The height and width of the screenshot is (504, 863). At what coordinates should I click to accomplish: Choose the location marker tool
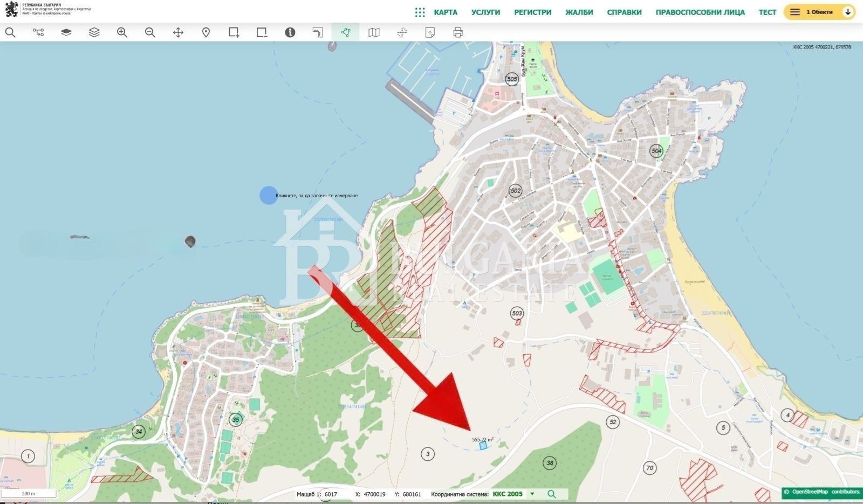(x=206, y=32)
